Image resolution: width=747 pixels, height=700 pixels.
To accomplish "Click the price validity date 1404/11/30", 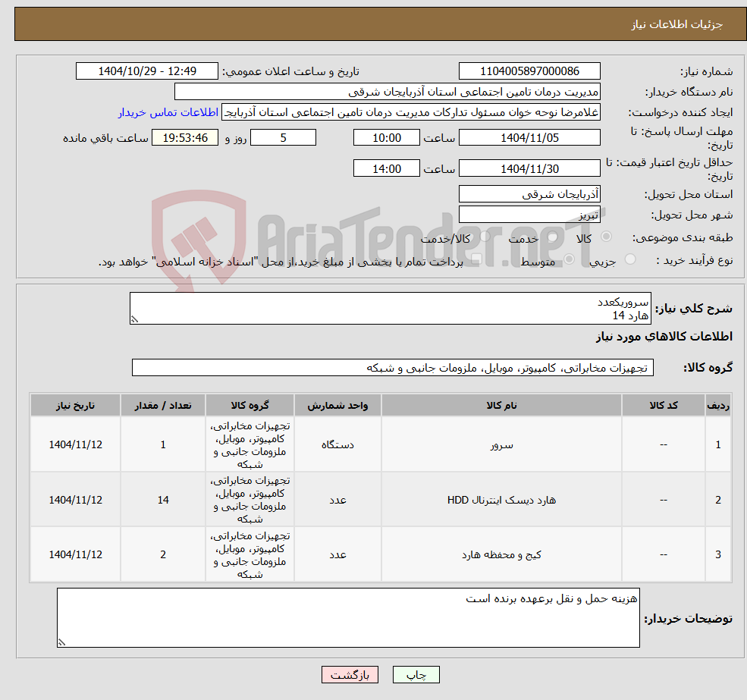I will click(x=529, y=168).
